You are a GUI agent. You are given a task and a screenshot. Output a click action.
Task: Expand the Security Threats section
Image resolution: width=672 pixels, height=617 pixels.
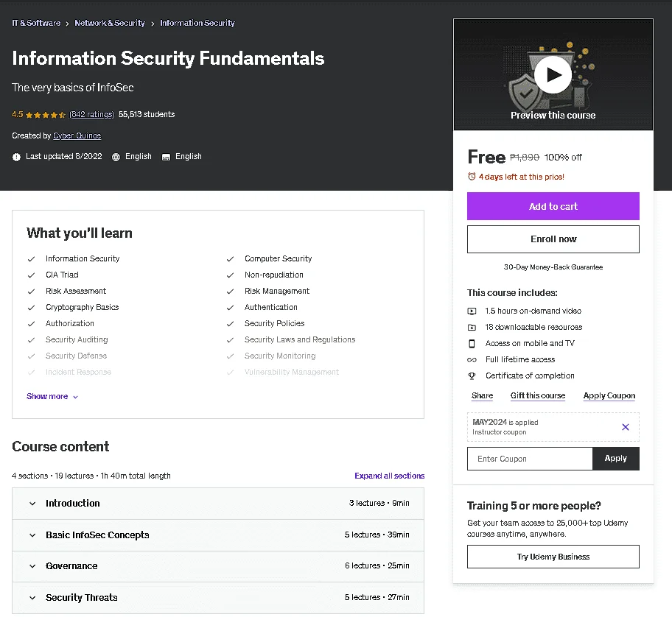pos(218,597)
